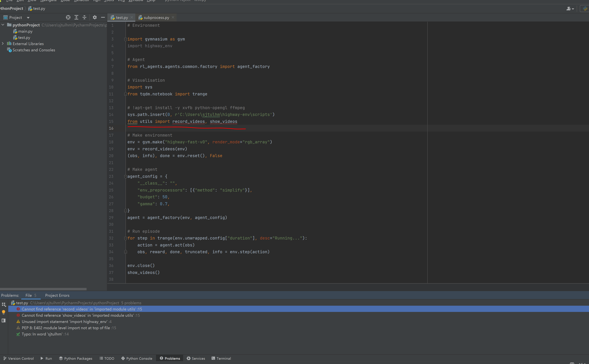Open the Python Console tool window
This screenshot has width=589, height=364.
pyautogui.click(x=136, y=358)
